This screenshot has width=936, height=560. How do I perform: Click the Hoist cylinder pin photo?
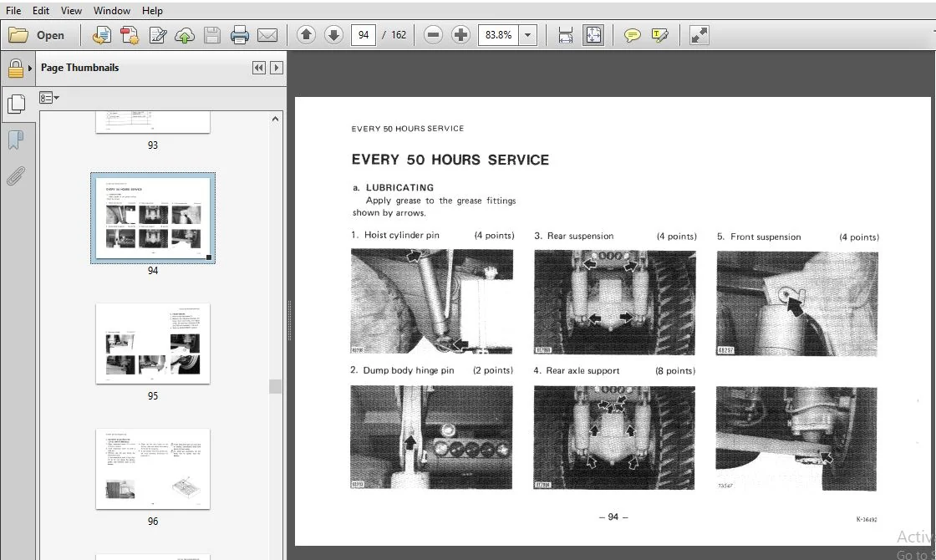click(431, 302)
